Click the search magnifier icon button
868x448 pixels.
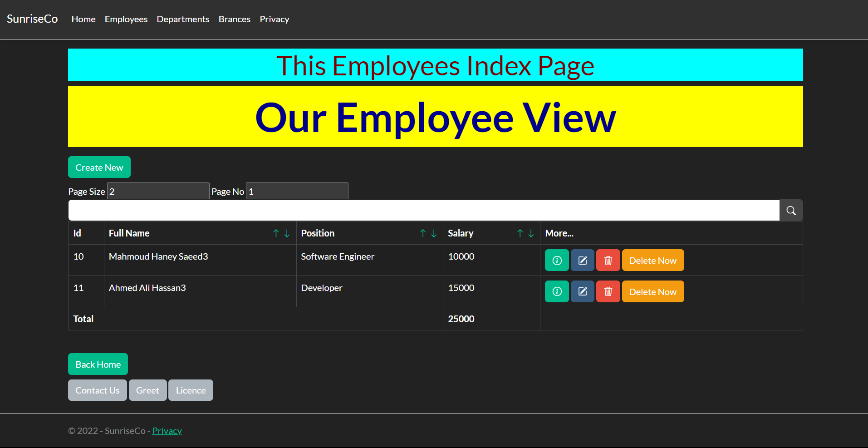791,211
